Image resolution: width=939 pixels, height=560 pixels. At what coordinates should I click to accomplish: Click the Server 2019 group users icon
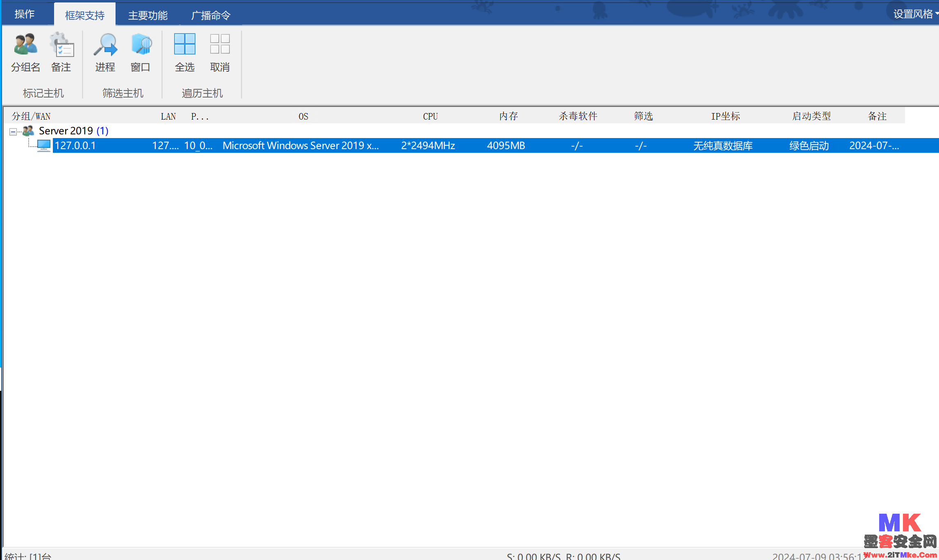(x=28, y=131)
